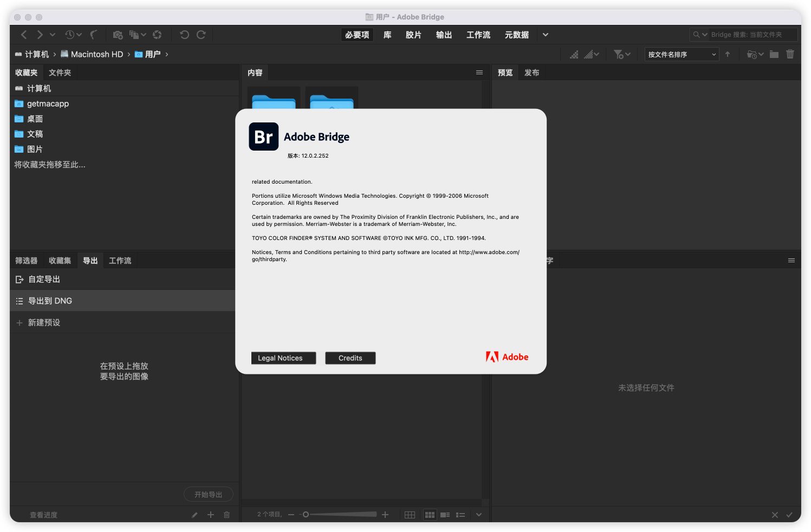Expand the workspace switcher chevron

tap(546, 35)
